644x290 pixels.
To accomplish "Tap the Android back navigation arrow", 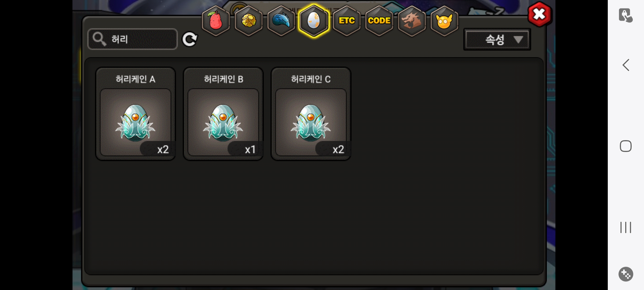I will [626, 65].
